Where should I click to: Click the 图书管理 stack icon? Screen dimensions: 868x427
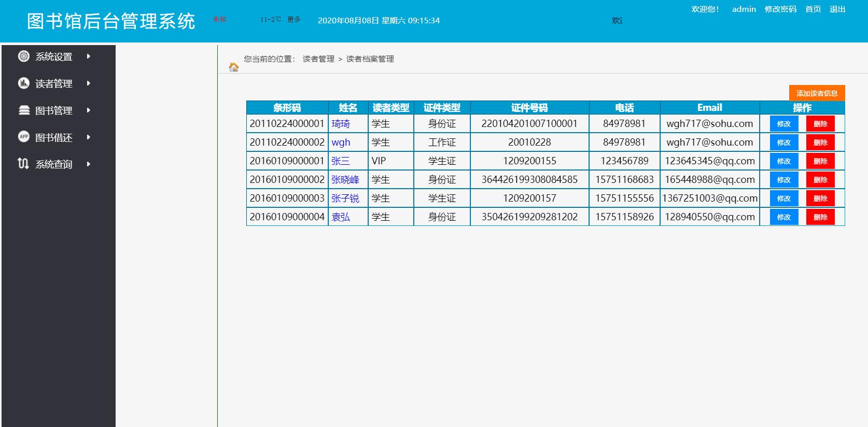[x=24, y=110]
